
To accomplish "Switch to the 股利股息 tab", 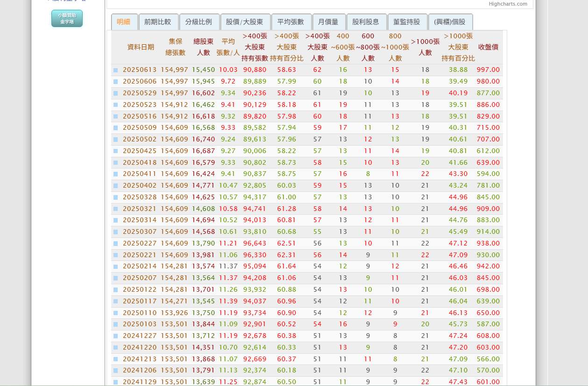I will click(367, 21).
